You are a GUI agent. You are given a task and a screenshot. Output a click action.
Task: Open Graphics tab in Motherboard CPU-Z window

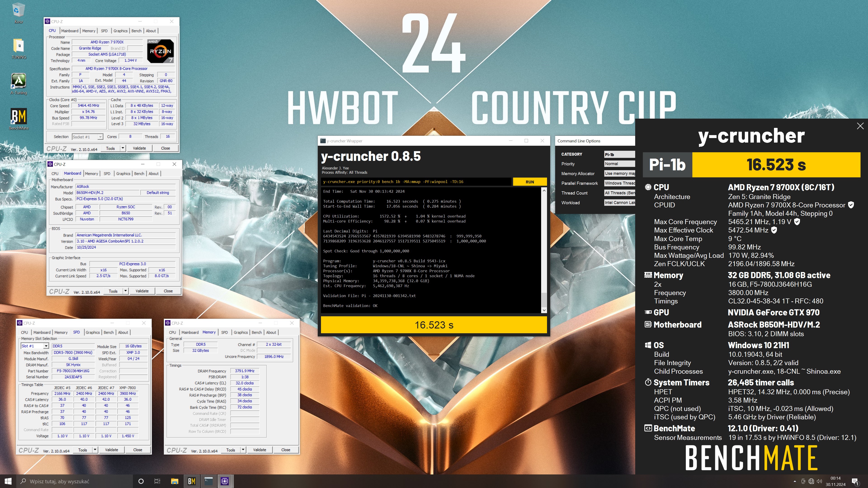pyautogui.click(x=123, y=174)
